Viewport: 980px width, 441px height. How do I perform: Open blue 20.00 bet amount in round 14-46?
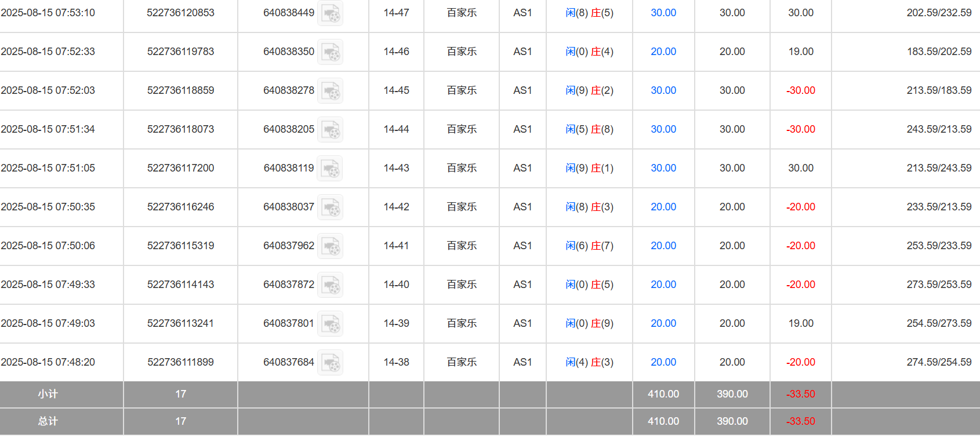click(663, 52)
